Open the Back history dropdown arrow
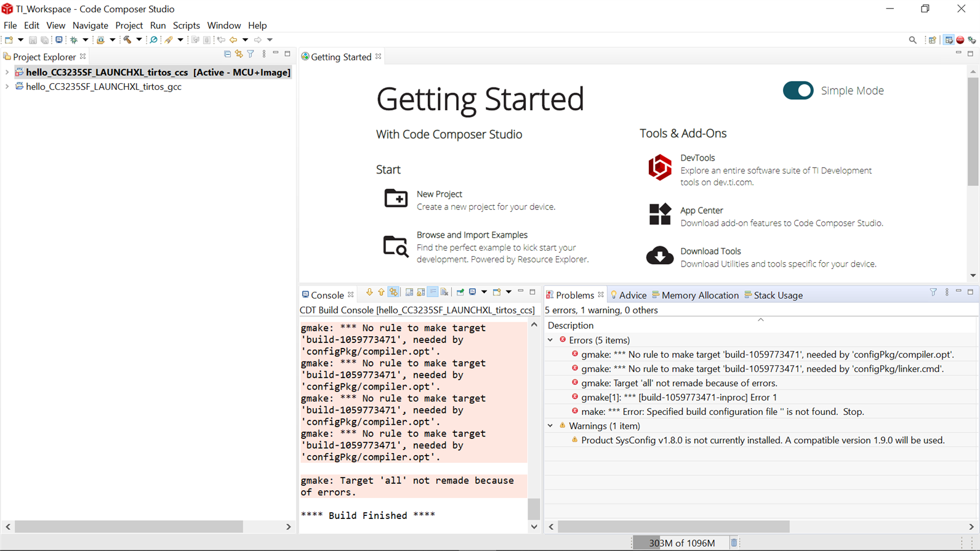 [x=245, y=40]
